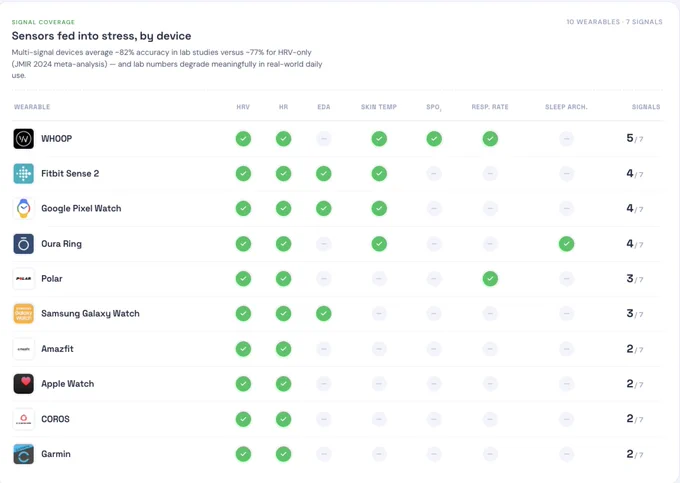Click Apple Watch's empty Skin Temp dash
Screen dimensions: 680x483
(x=379, y=384)
